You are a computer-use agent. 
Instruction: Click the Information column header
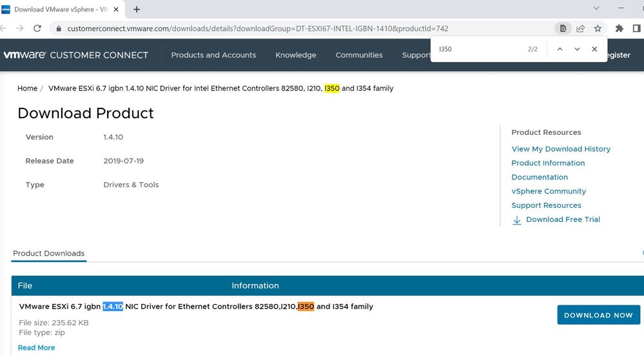(255, 285)
